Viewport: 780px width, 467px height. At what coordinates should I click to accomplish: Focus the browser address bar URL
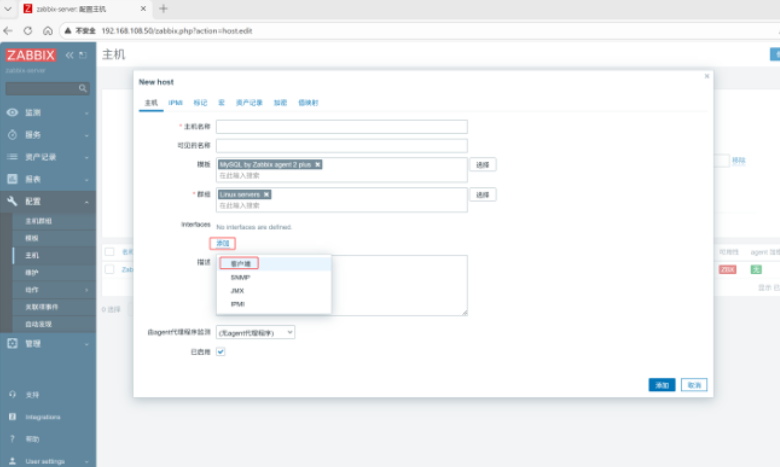177,31
